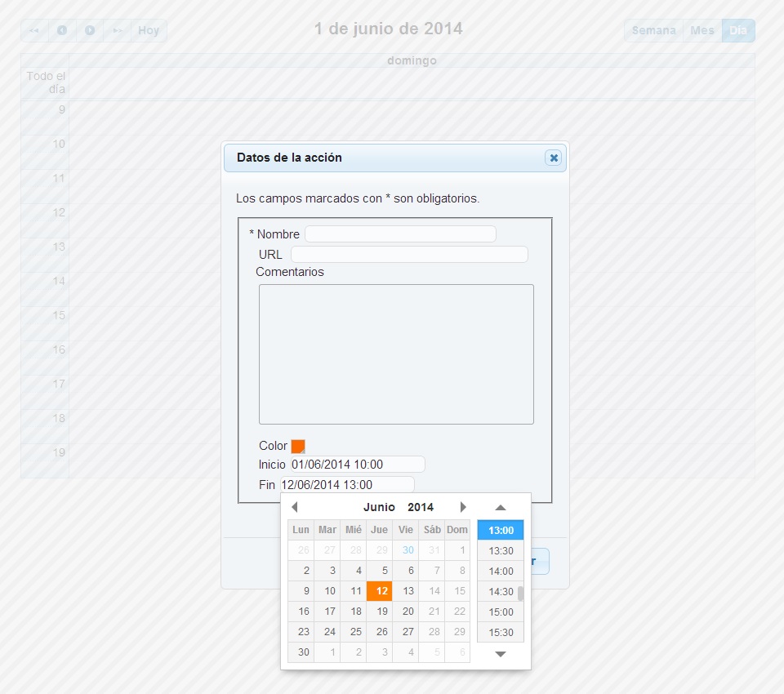Screen dimensions: 784x694
Task: Click the Fin date field
Action: (347, 484)
